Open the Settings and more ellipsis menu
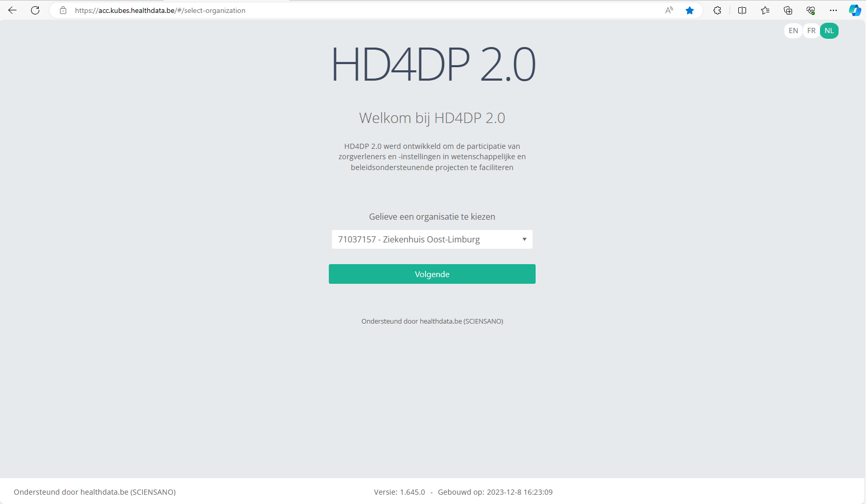 (x=833, y=10)
